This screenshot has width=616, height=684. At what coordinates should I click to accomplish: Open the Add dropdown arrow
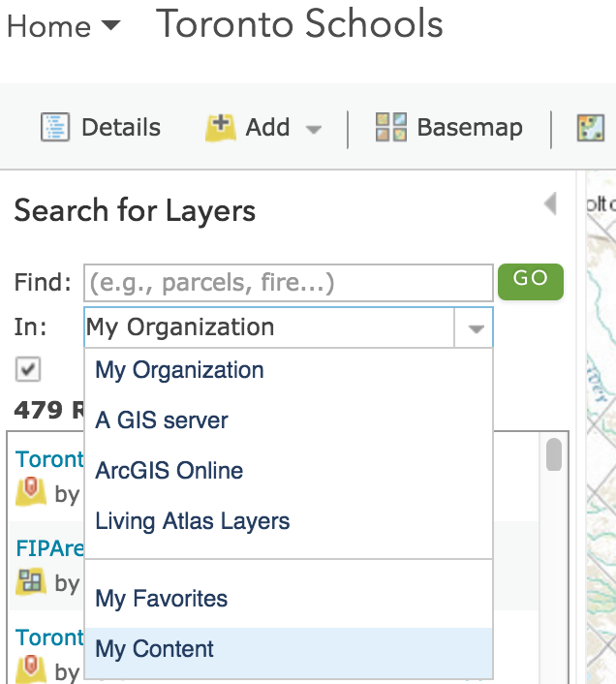(314, 129)
